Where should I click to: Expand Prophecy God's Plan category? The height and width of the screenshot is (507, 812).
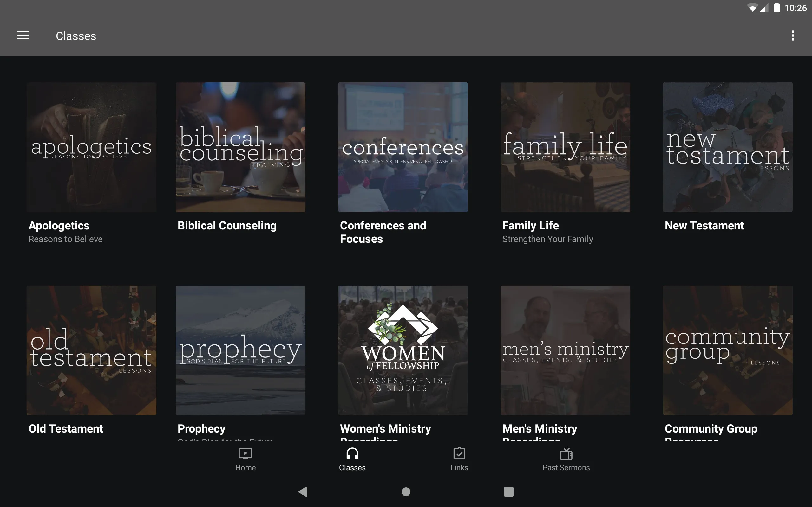(x=240, y=350)
